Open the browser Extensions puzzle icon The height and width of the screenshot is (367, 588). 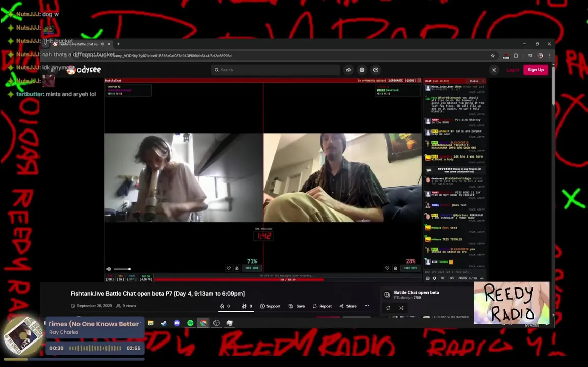tap(516, 56)
